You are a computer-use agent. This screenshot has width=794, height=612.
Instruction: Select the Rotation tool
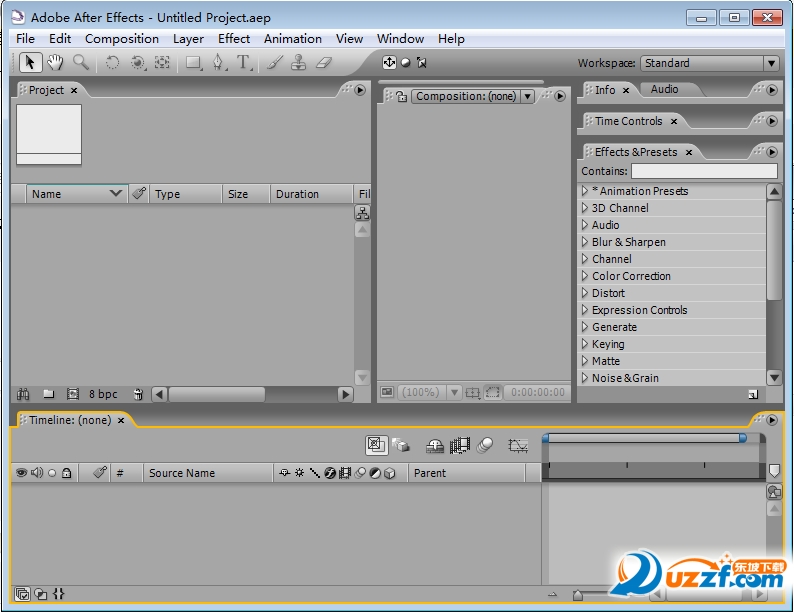tap(112, 63)
